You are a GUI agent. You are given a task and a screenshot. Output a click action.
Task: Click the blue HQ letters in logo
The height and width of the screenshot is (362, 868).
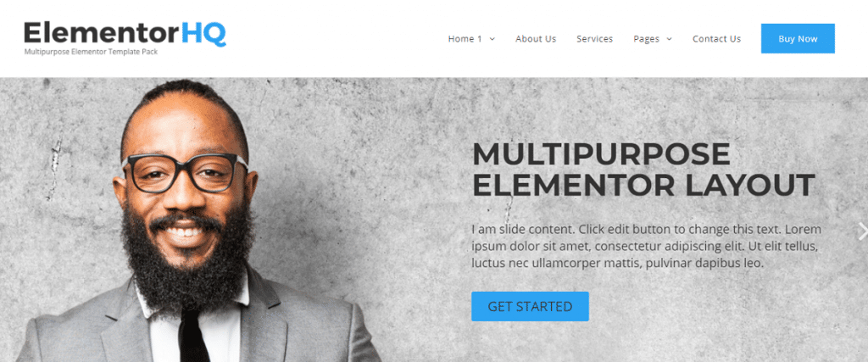pyautogui.click(x=203, y=34)
